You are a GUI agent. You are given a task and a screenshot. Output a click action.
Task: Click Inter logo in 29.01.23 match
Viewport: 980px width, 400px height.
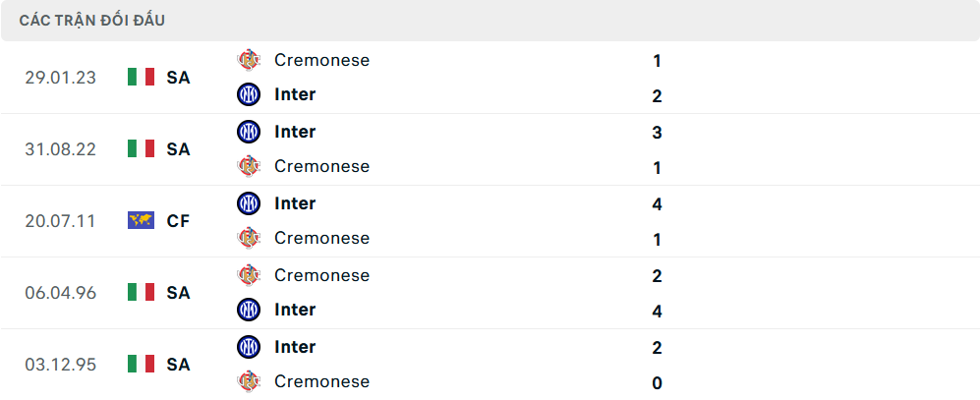coord(249,95)
